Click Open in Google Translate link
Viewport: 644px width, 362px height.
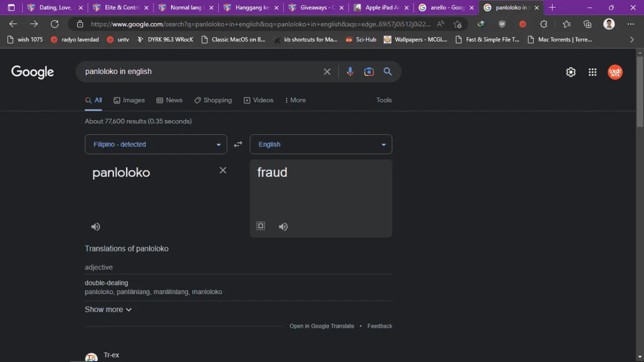322,326
